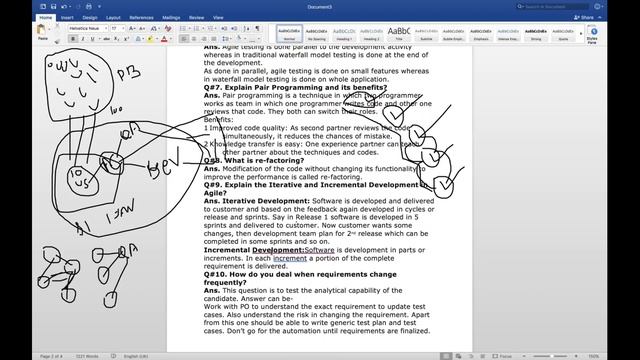Screen dimensions: 640x360
Task: Toggle Show paragraph marks
Action: [x=258, y=29]
